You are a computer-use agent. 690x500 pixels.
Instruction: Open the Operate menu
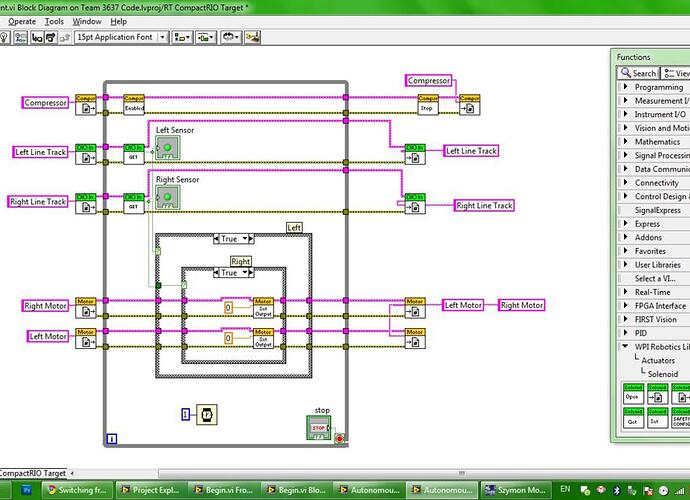click(x=22, y=22)
